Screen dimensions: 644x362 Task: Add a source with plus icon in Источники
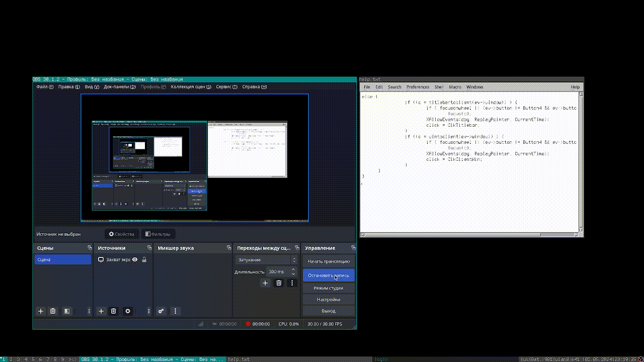point(101,311)
